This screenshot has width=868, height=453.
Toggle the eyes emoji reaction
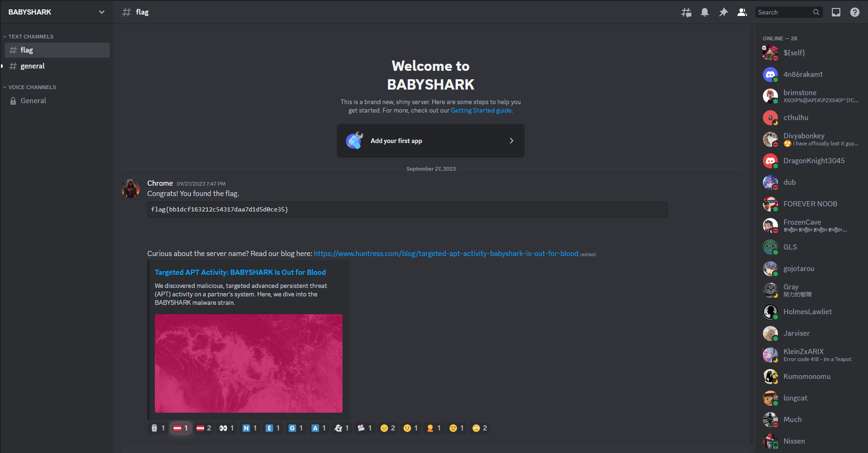point(227,428)
